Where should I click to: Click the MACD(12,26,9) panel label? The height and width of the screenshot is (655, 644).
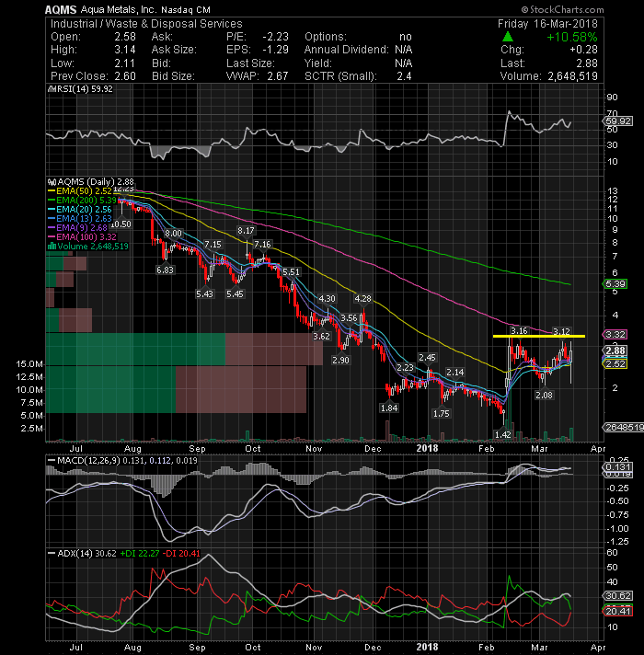(88, 460)
